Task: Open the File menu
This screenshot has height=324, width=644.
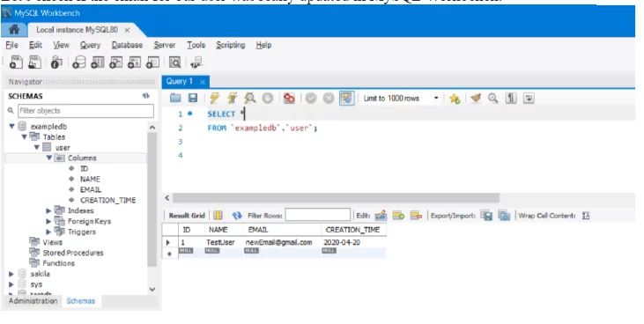Action: (11, 45)
